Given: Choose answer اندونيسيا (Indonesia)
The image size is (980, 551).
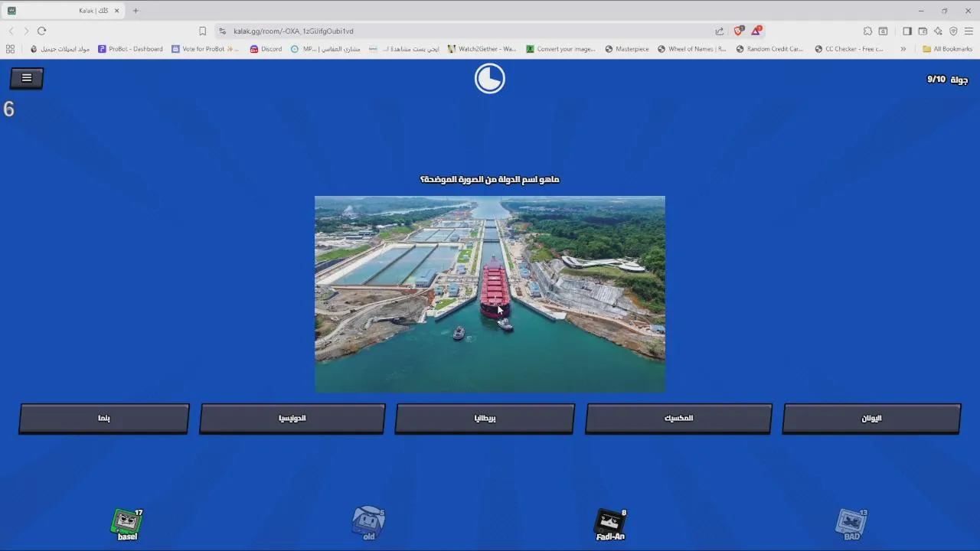Looking at the screenshot, I should [x=292, y=419].
